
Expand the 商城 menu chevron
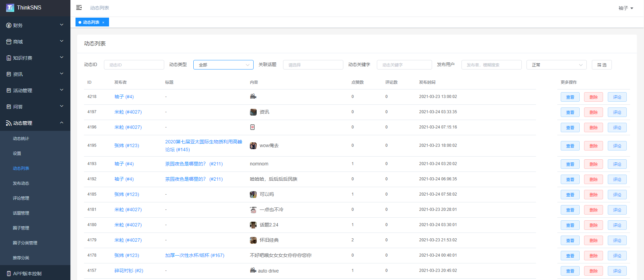62,41
